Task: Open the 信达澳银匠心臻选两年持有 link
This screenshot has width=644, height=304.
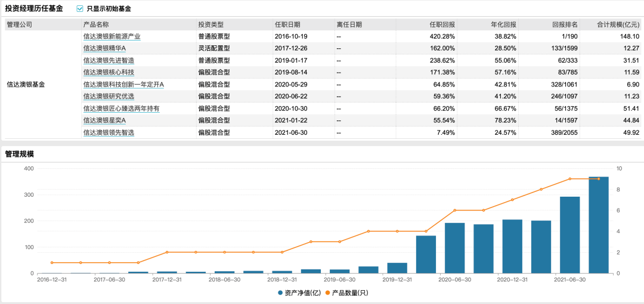Action: pos(121,108)
